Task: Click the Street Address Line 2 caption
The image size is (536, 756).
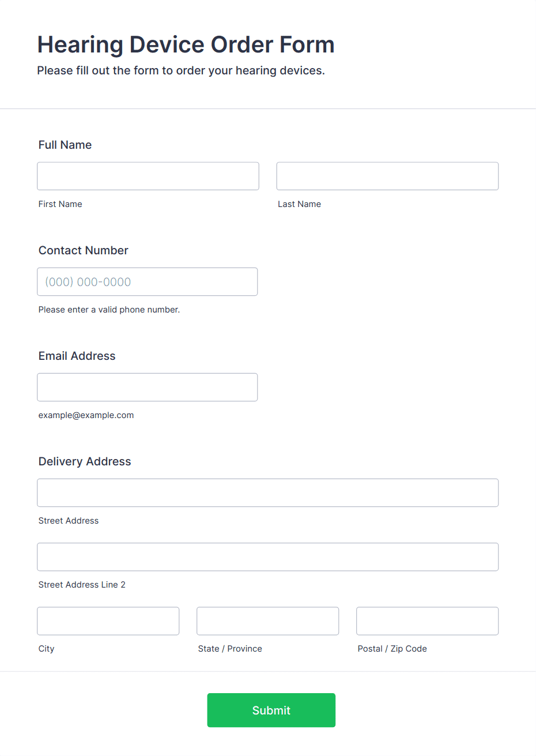Action: tap(82, 585)
